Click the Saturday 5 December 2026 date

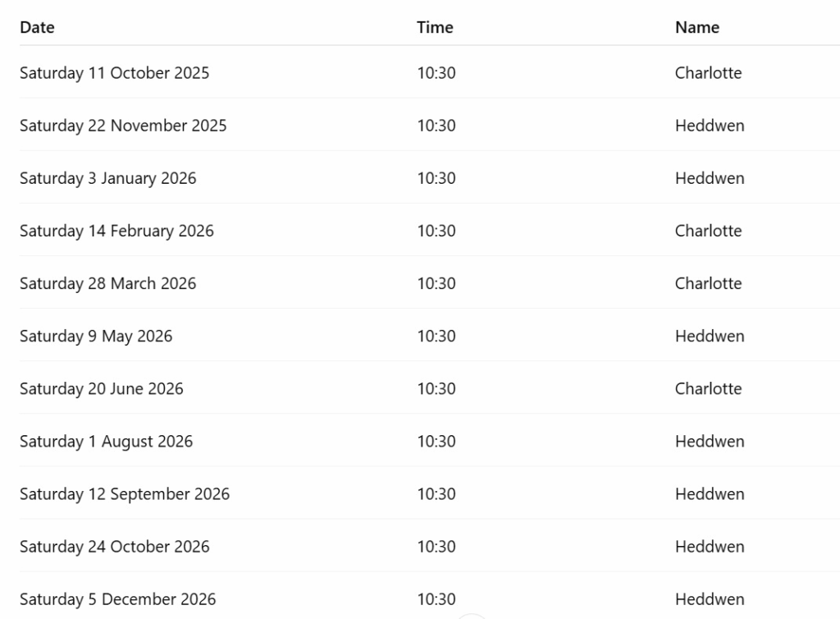tap(117, 598)
